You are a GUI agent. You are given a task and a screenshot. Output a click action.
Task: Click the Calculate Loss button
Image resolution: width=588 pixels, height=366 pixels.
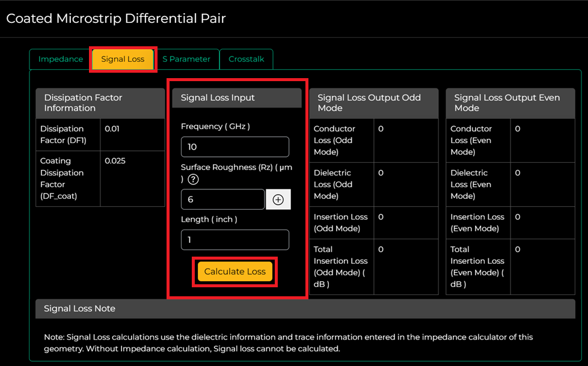coord(234,272)
